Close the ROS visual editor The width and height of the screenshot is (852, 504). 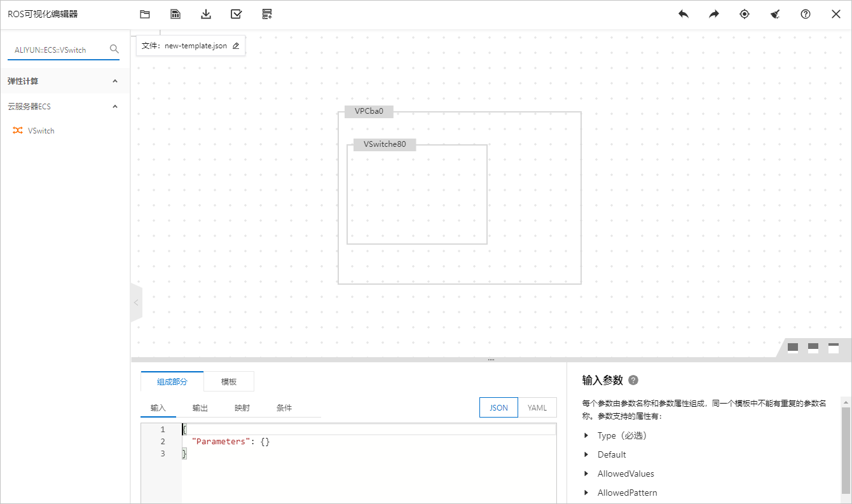[x=836, y=14]
